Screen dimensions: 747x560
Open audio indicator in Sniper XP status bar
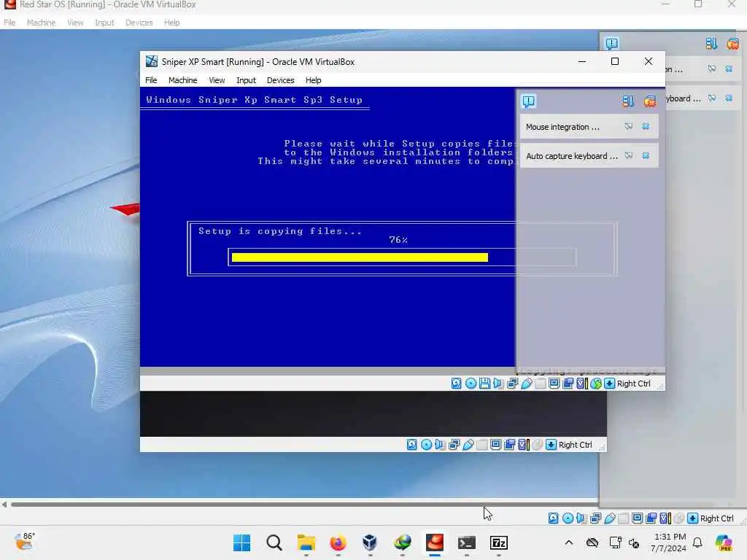pyautogui.click(x=498, y=384)
